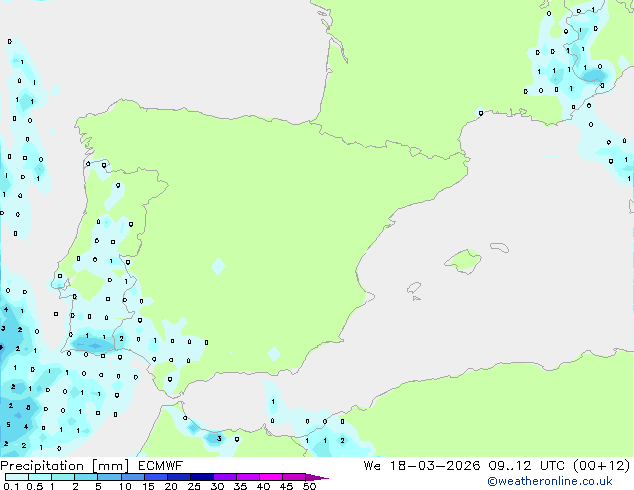Pick the 10–15 mm blue legend swatch

[132, 477]
